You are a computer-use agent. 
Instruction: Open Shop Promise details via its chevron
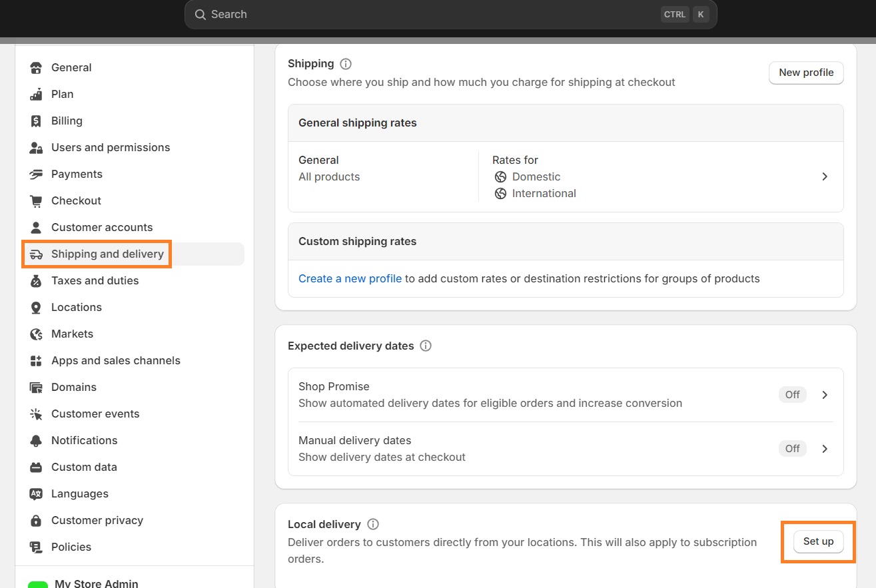(x=825, y=394)
